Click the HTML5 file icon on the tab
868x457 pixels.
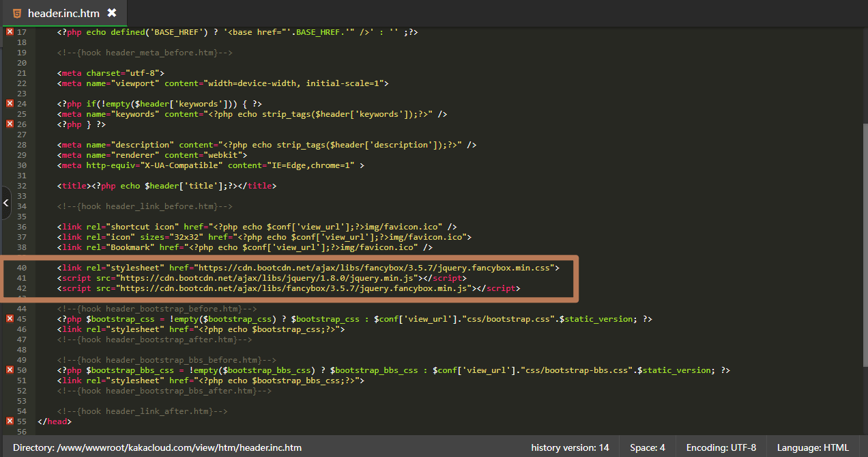tap(16, 13)
